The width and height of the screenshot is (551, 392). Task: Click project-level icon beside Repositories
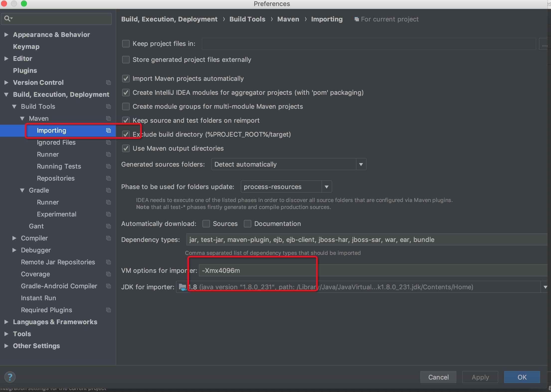[108, 178]
